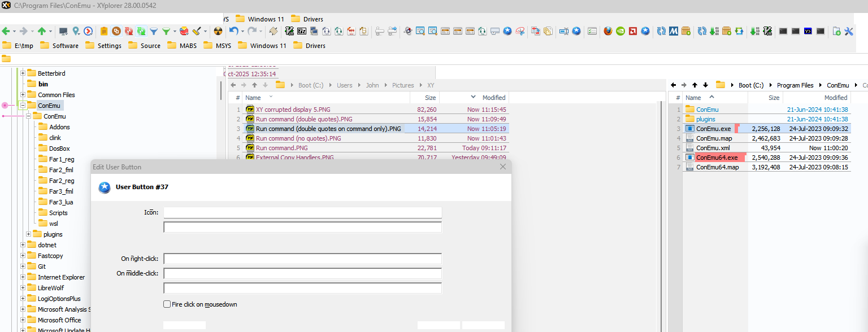The width and height of the screenshot is (868, 332).
Task: Click the green Back arrow in the toolbar
Action: click(x=6, y=32)
